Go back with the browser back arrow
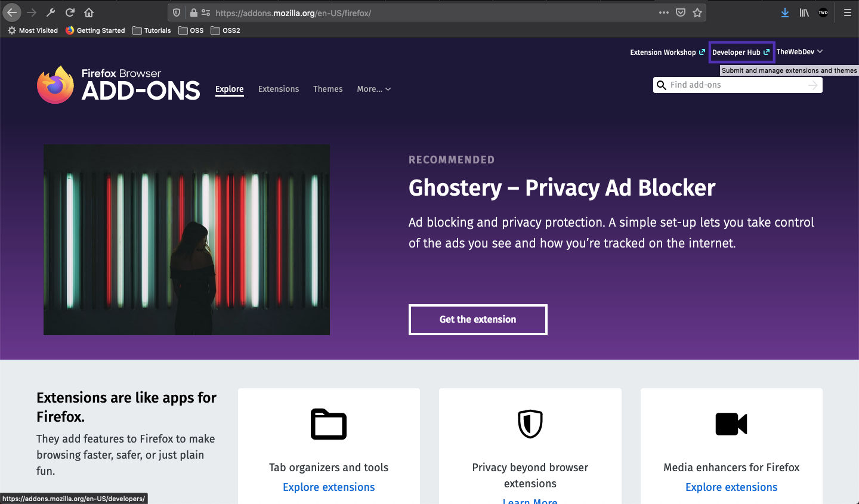Viewport: 859px width, 504px height. (x=12, y=12)
